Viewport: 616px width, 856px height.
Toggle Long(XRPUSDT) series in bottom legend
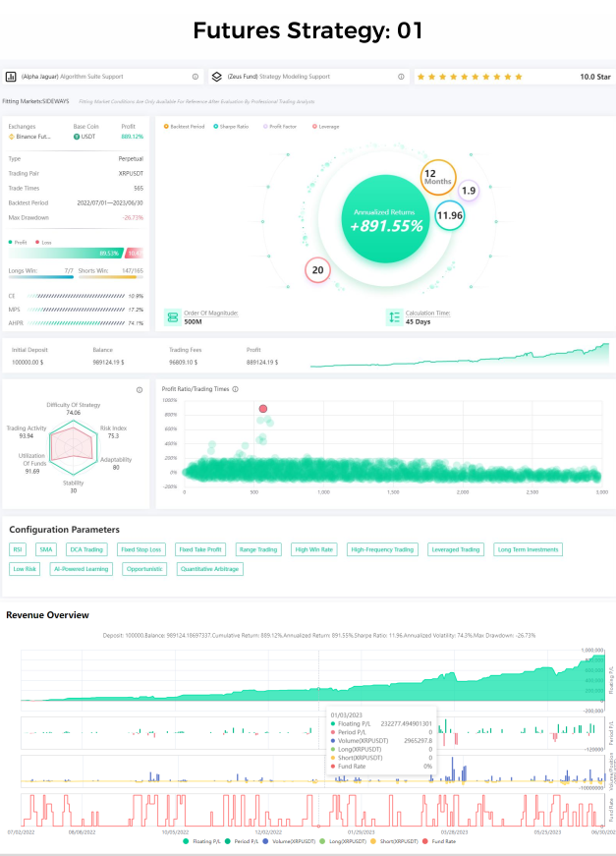pos(343,841)
